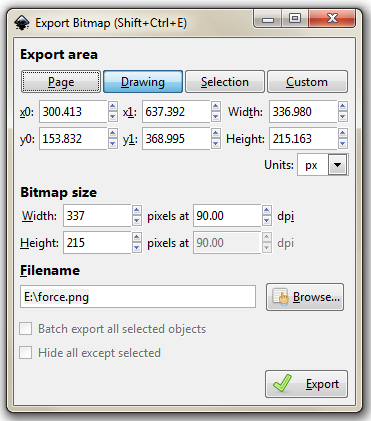This screenshot has width=371, height=421.
Task: Click the Export button
Action: click(x=306, y=384)
